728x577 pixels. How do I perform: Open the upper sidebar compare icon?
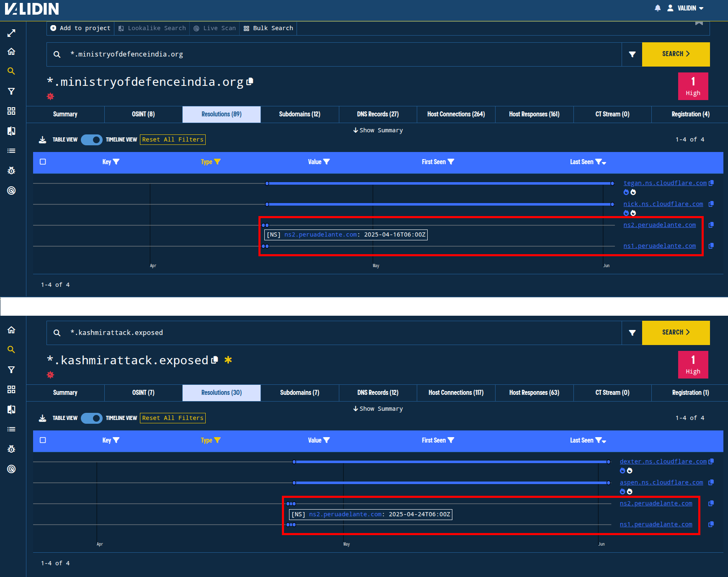pyautogui.click(x=11, y=131)
